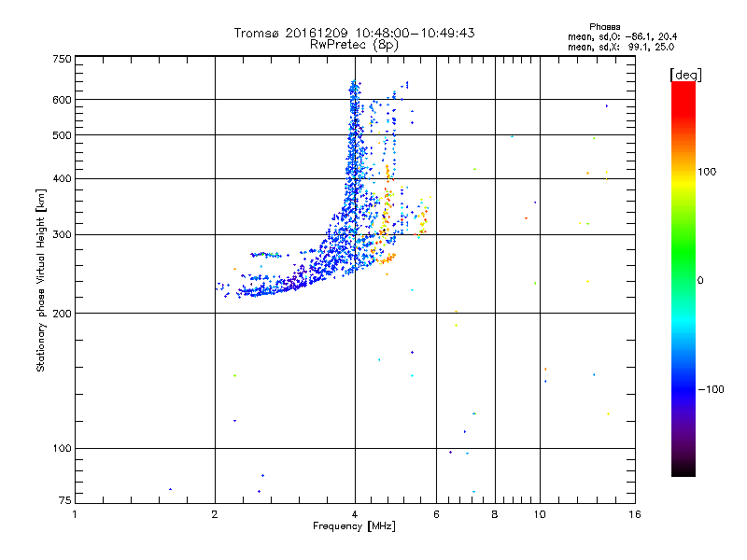Click the y-axis tick label '750'

tap(62, 59)
